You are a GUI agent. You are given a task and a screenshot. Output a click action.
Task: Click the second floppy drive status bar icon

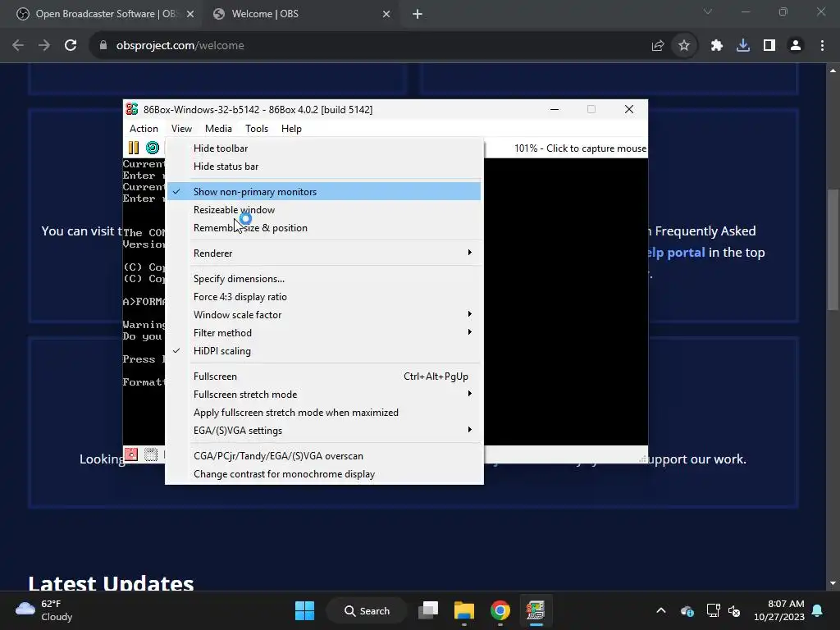[x=151, y=454]
